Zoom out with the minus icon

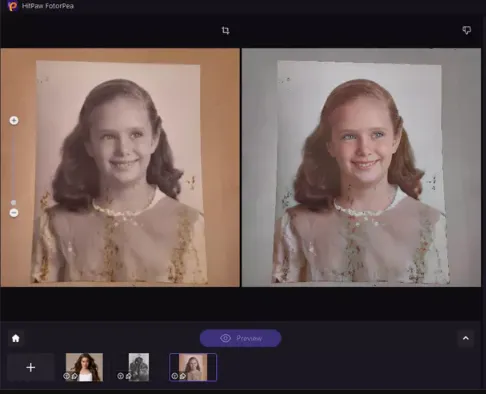click(14, 213)
